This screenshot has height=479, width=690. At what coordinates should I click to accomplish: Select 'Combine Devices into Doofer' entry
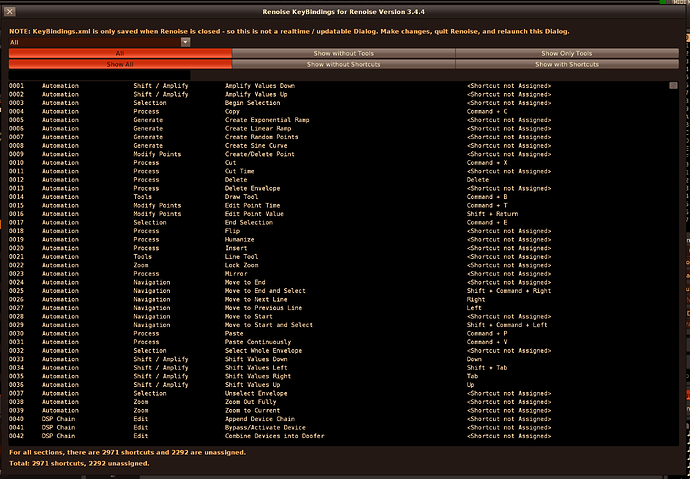click(274, 436)
